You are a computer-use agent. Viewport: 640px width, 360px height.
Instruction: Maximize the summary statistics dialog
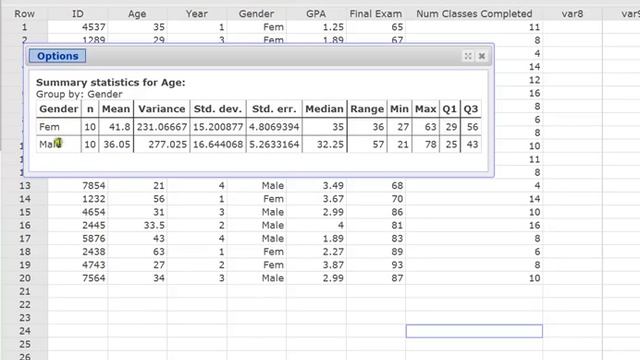pos(468,56)
